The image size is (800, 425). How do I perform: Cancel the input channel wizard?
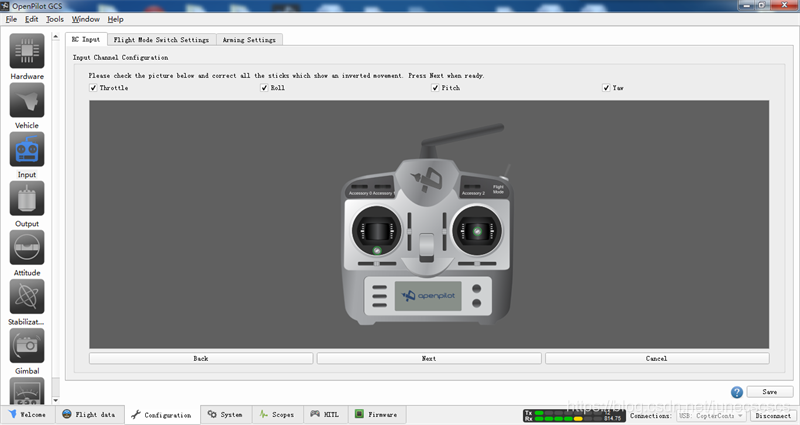point(657,359)
